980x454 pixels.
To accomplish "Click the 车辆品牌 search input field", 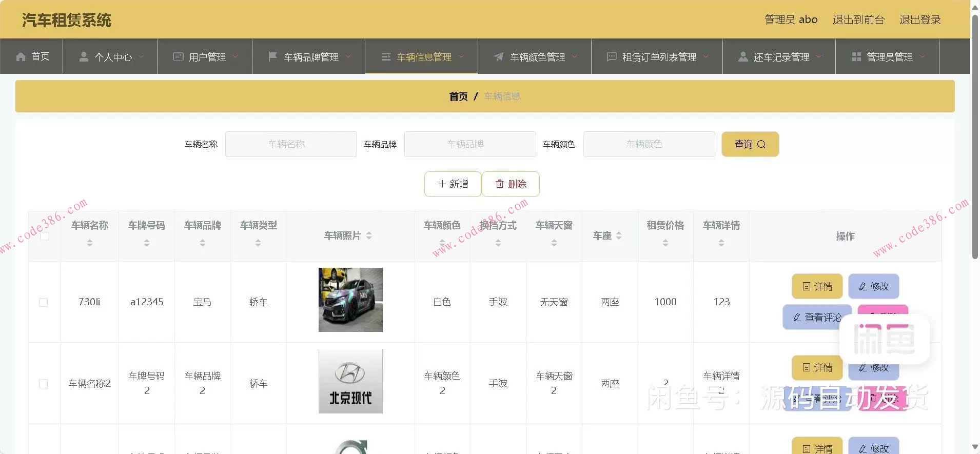I will click(470, 144).
